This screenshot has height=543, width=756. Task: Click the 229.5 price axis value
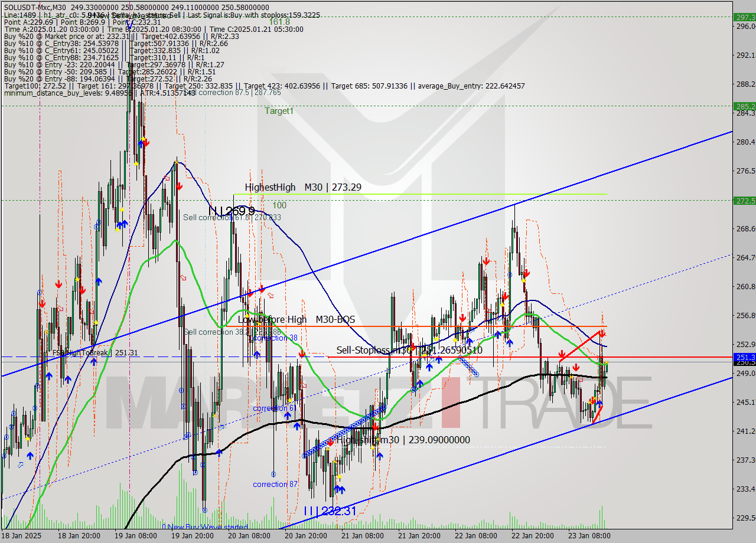(745, 518)
